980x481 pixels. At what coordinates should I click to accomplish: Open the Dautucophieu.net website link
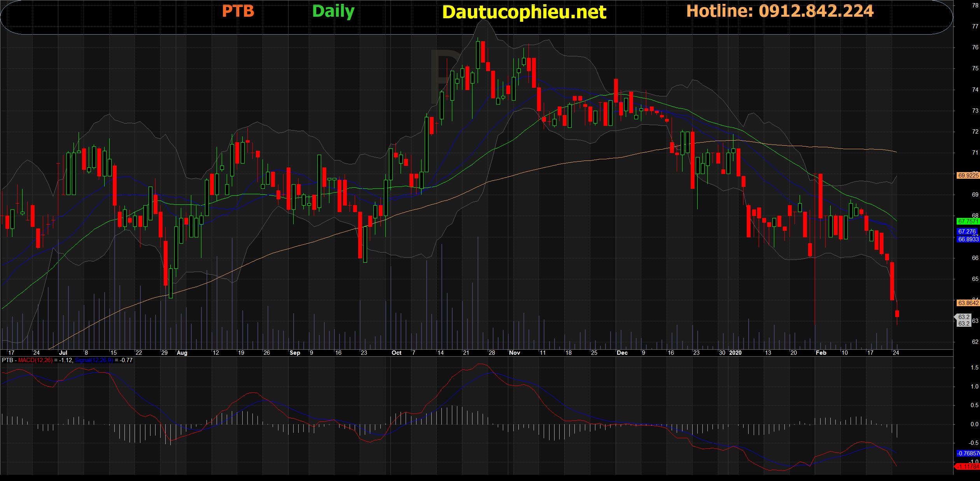524,12
